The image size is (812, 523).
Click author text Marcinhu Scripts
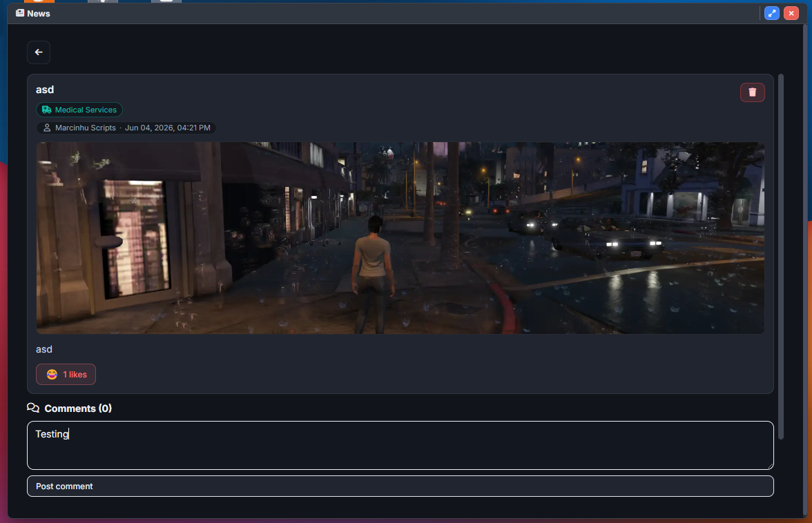[86, 128]
